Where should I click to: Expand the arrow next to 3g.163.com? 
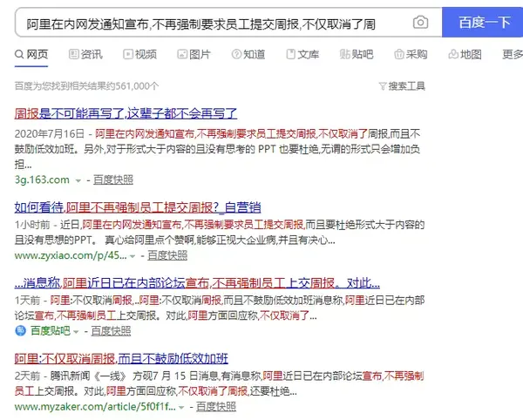click(78, 180)
